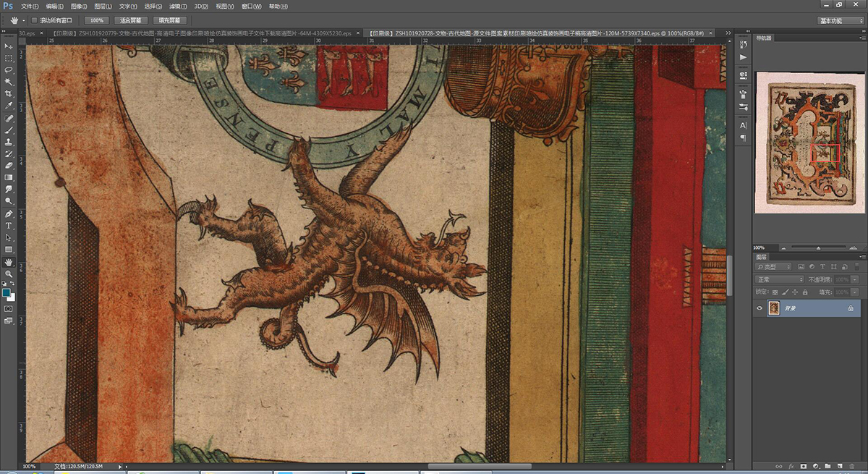Select the Pen tool
This screenshot has height=474, width=868.
(10, 213)
